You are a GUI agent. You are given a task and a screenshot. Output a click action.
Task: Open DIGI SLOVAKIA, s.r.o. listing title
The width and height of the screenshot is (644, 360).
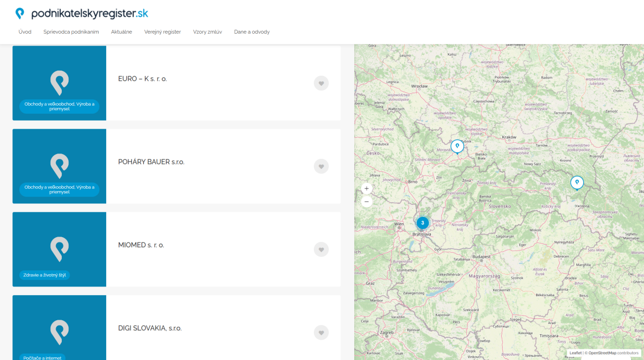point(150,328)
